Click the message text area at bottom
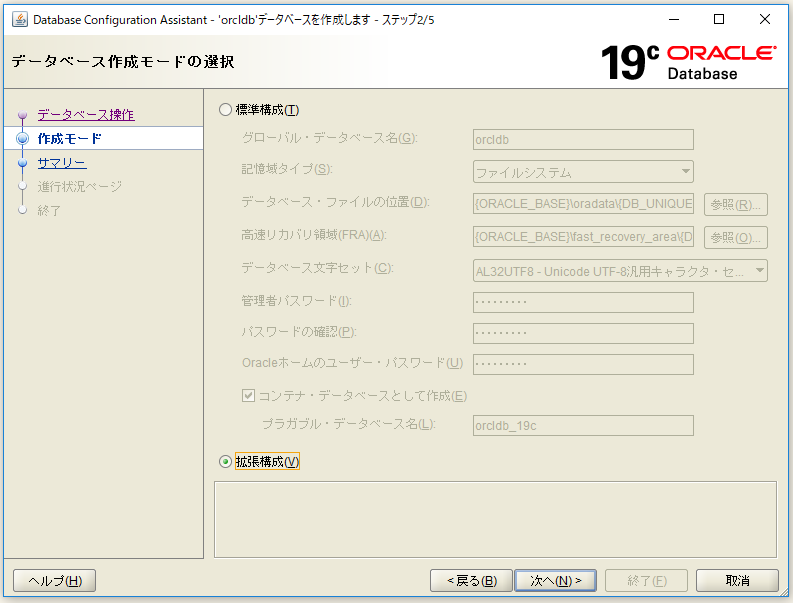This screenshot has height=603, width=793. coord(495,520)
